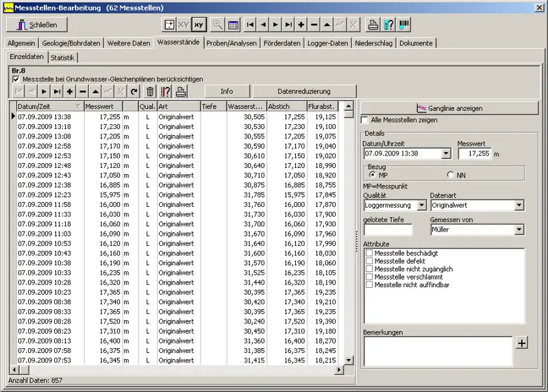This screenshot has height=392, width=548.
Task: Select the NN Bezug radio button
Action: tap(451, 175)
